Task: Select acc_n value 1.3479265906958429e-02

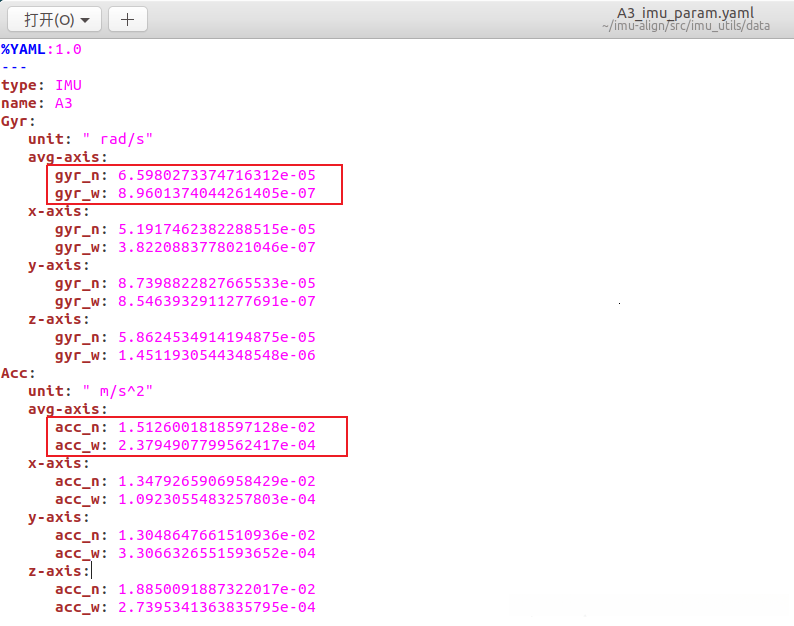Action: tap(217, 481)
